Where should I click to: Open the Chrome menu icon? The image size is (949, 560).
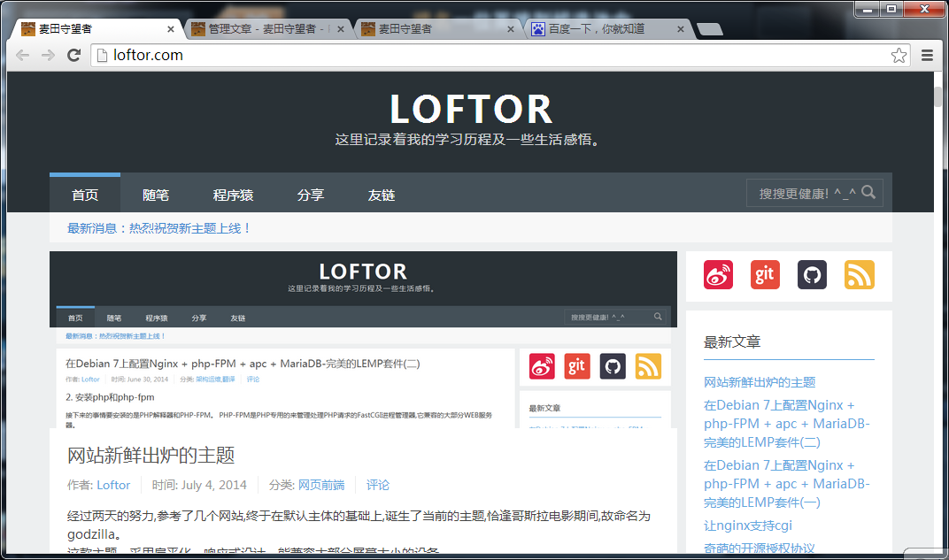coord(927,56)
